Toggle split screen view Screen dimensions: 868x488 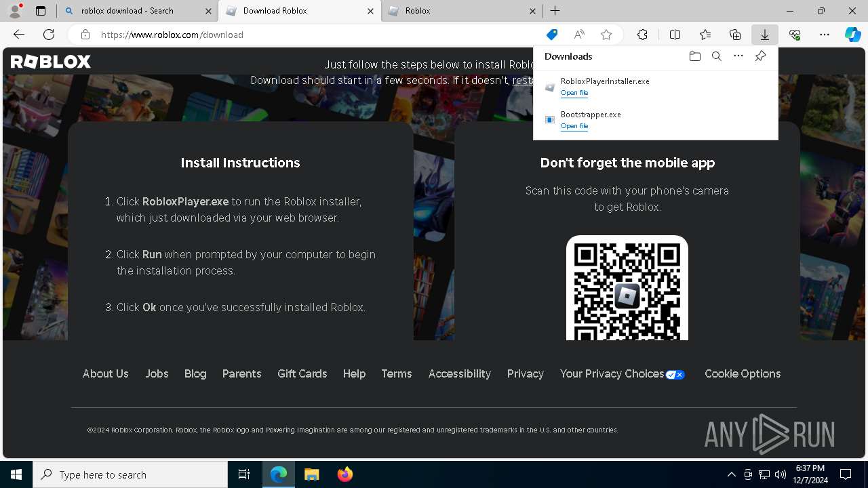(x=675, y=35)
